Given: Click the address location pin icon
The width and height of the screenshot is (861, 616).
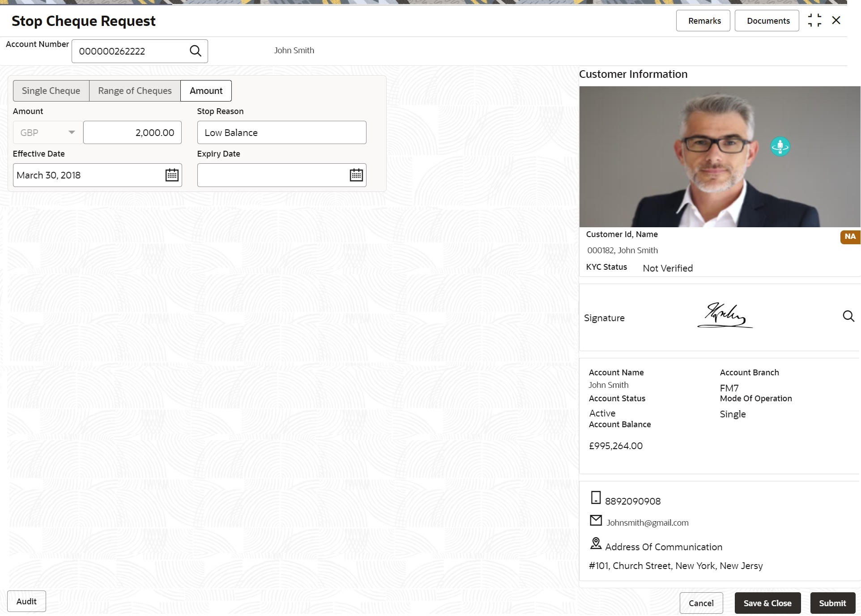Looking at the screenshot, I should [x=596, y=544].
